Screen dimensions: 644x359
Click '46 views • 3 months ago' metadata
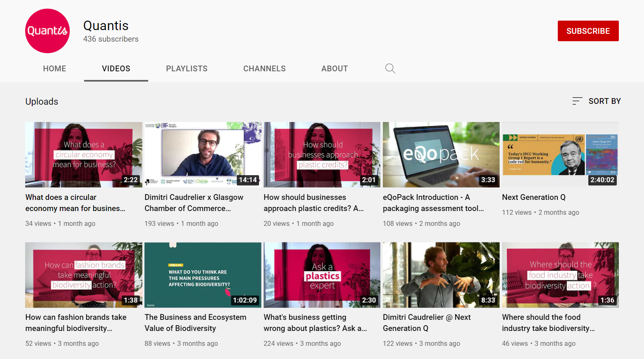coord(538,343)
